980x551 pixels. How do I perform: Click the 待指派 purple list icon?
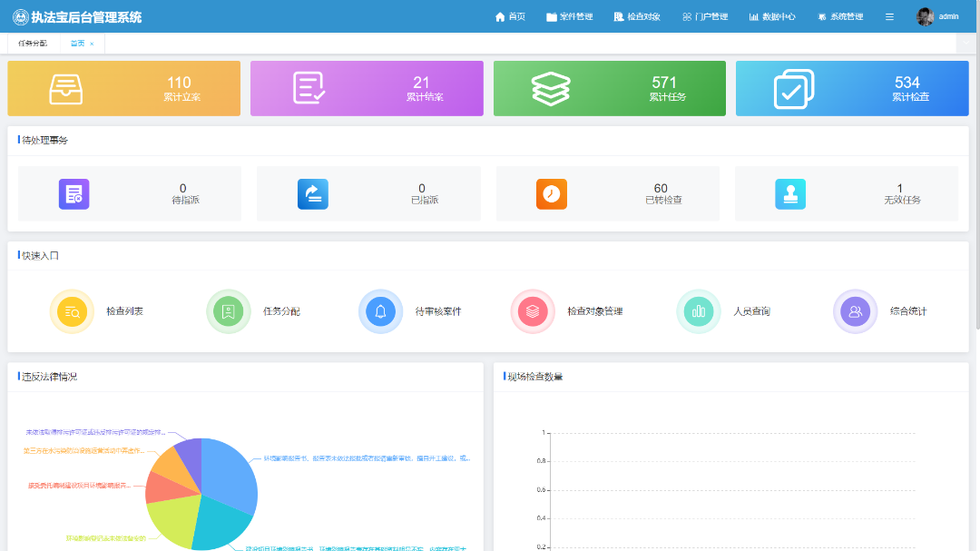pos(73,194)
